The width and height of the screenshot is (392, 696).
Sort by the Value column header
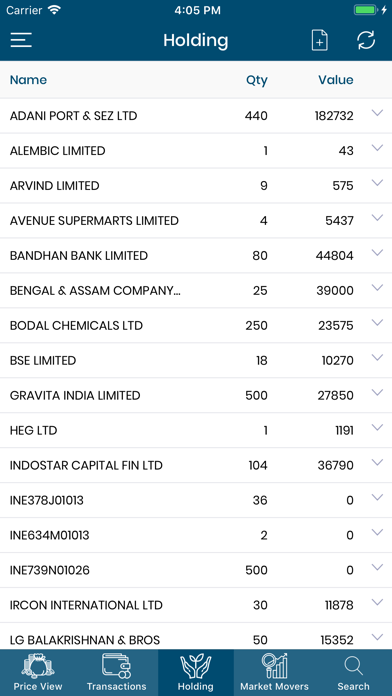(336, 80)
